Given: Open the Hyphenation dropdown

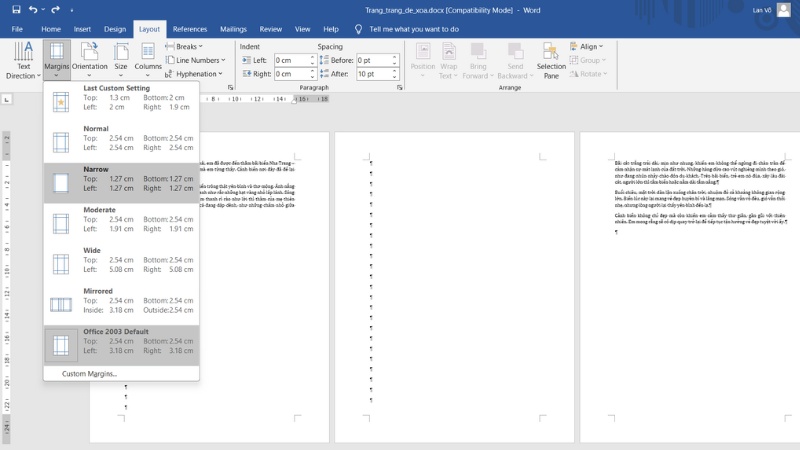Looking at the screenshot, I should [x=195, y=74].
